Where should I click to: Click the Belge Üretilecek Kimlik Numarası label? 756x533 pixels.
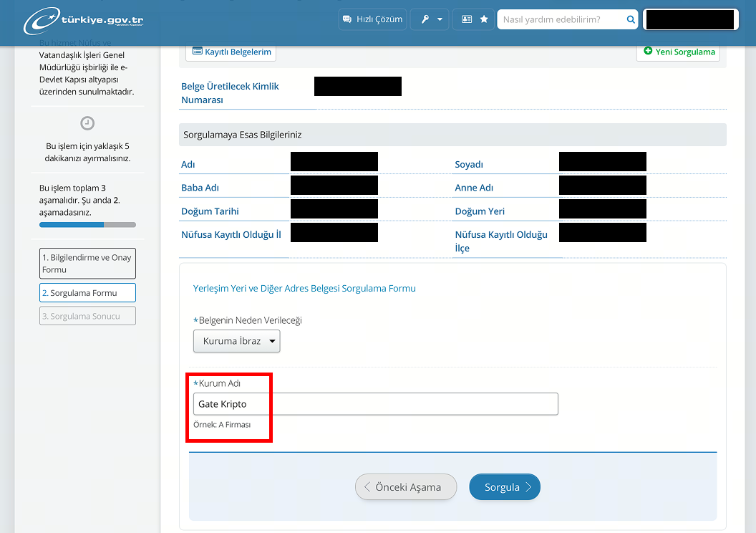[230, 93]
